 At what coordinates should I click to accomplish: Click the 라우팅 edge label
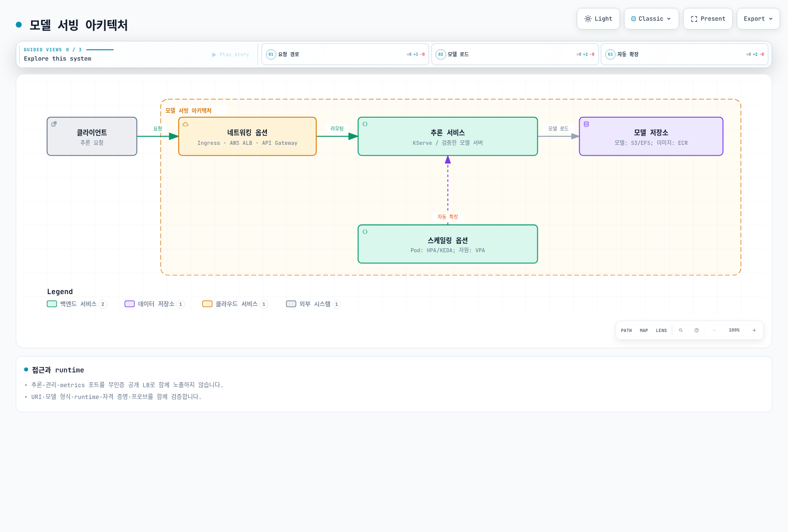coord(337,129)
